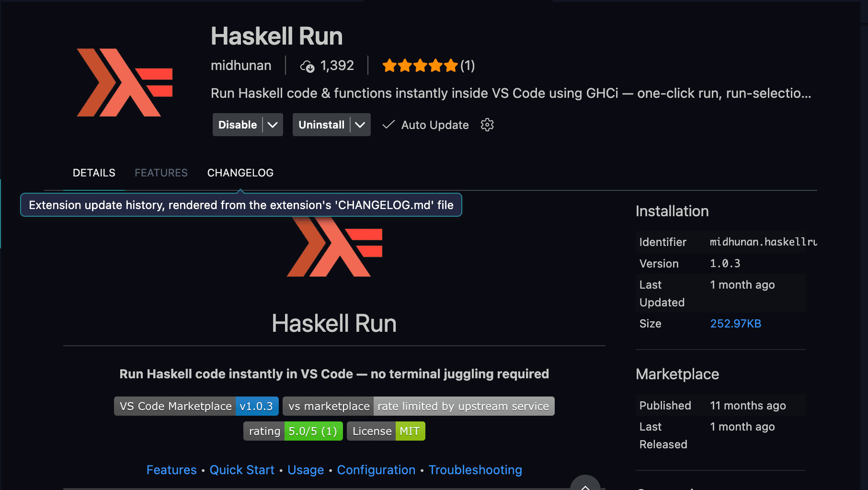Click the Uninstall button
Screen dimensions: 868x490
(321, 125)
